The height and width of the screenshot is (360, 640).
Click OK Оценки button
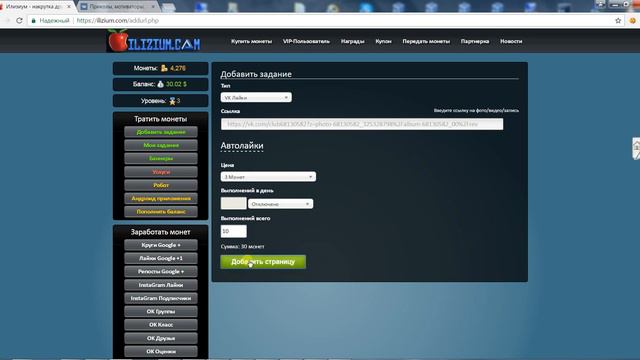click(161, 351)
